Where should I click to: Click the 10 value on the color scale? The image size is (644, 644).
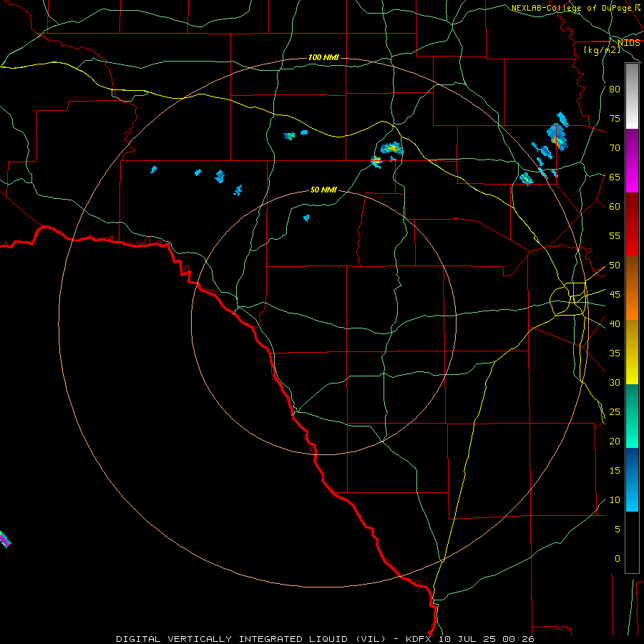[x=615, y=500]
